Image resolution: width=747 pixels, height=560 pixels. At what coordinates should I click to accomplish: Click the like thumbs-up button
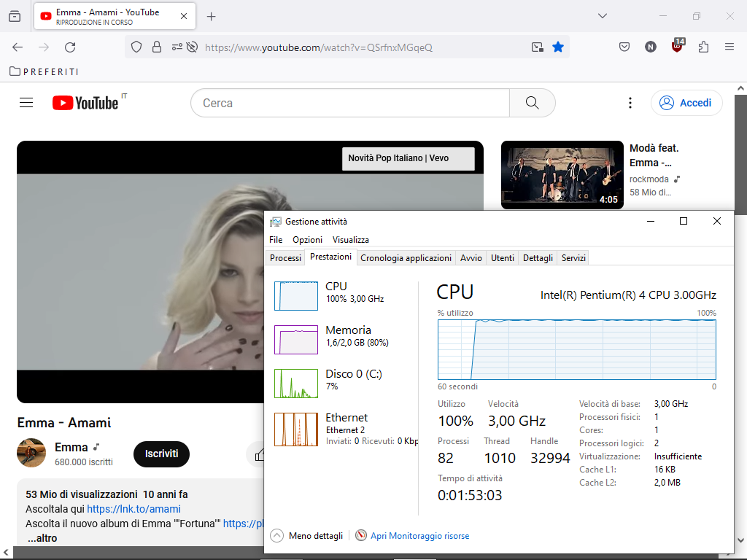pyautogui.click(x=258, y=455)
